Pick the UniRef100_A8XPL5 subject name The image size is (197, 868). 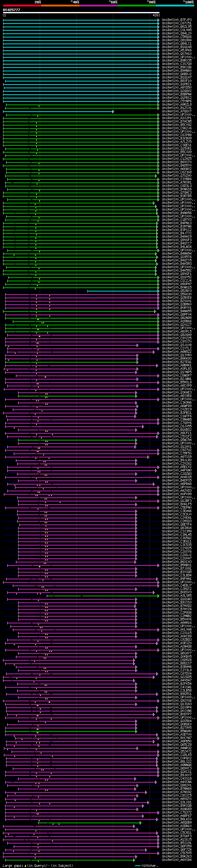click(x=177, y=332)
